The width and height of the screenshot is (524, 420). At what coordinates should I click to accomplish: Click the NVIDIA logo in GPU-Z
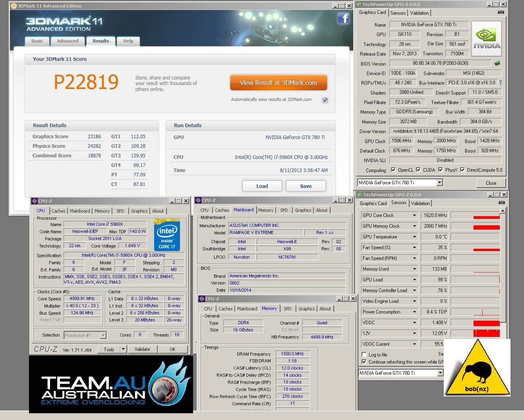click(487, 39)
